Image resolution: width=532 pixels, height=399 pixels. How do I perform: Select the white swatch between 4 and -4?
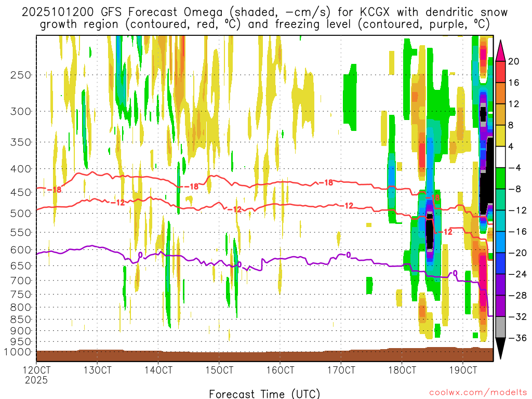501,157
